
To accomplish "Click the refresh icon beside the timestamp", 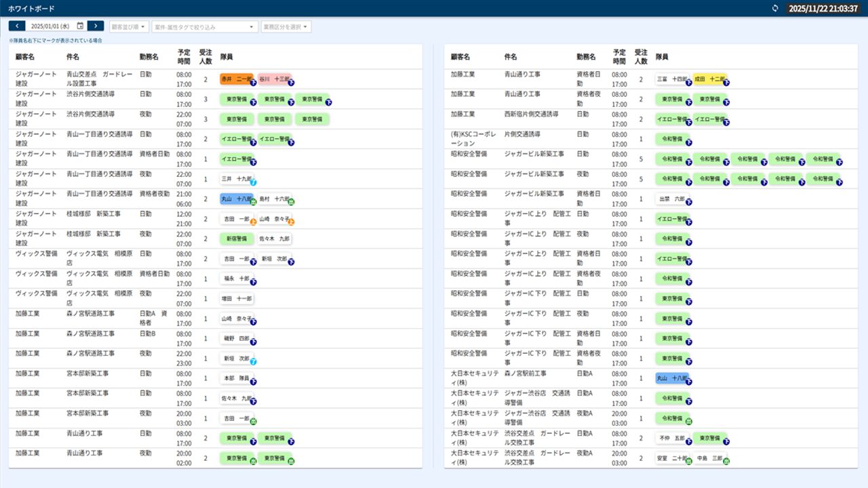I will click(x=776, y=8).
